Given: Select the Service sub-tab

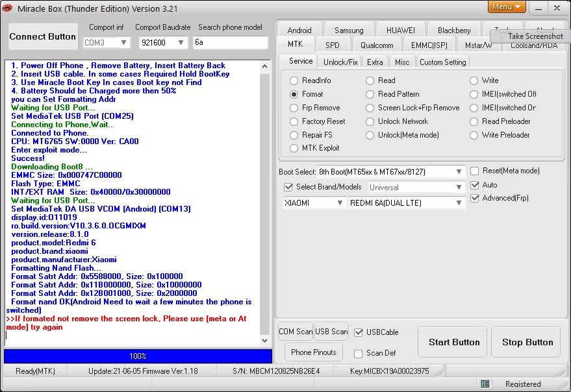Looking at the screenshot, I should [x=301, y=61].
